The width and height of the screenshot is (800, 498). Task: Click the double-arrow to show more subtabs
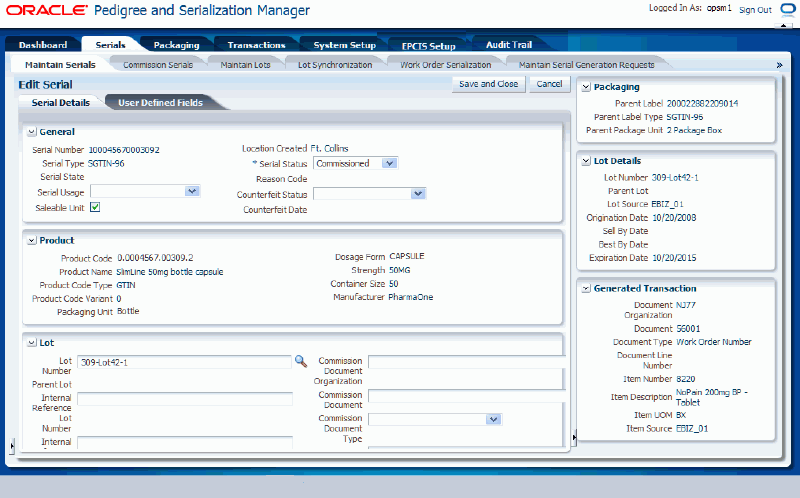click(x=779, y=65)
